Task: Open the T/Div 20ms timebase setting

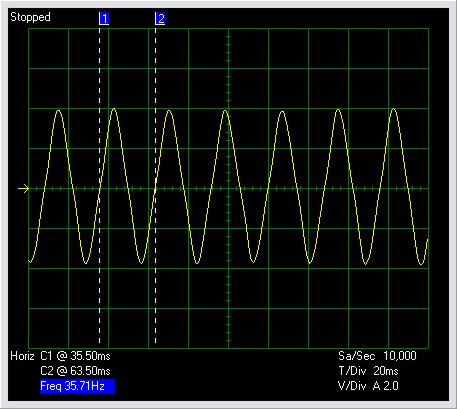Action: click(368, 371)
